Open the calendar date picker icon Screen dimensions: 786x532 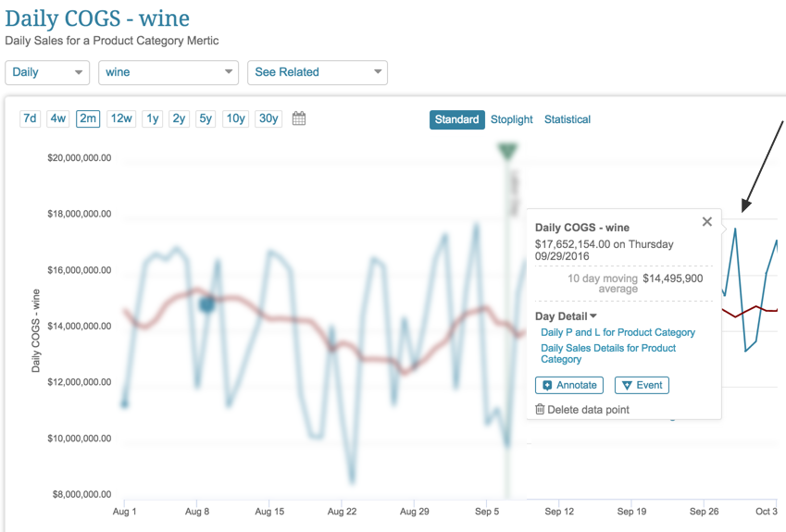pos(299,118)
